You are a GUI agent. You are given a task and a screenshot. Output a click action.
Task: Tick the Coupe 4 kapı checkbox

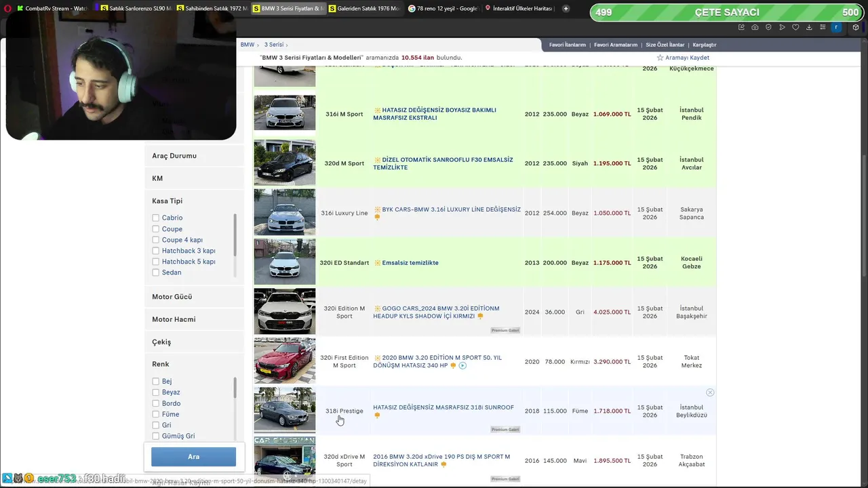click(156, 240)
